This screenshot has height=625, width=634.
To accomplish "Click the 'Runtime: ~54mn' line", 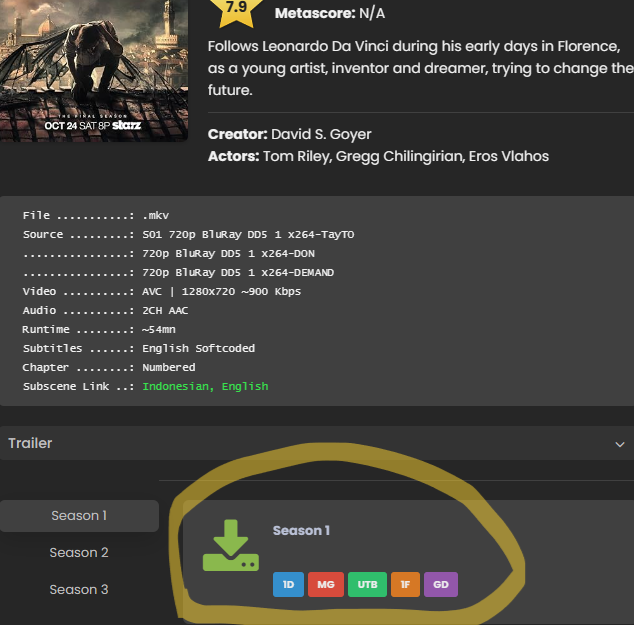I will (x=99, y=329).
